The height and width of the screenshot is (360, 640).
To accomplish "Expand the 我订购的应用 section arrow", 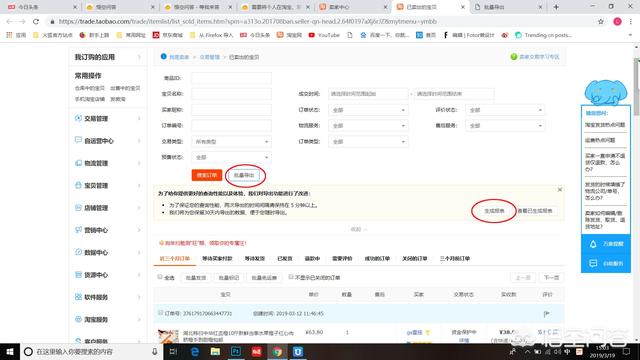I will 139,57.
